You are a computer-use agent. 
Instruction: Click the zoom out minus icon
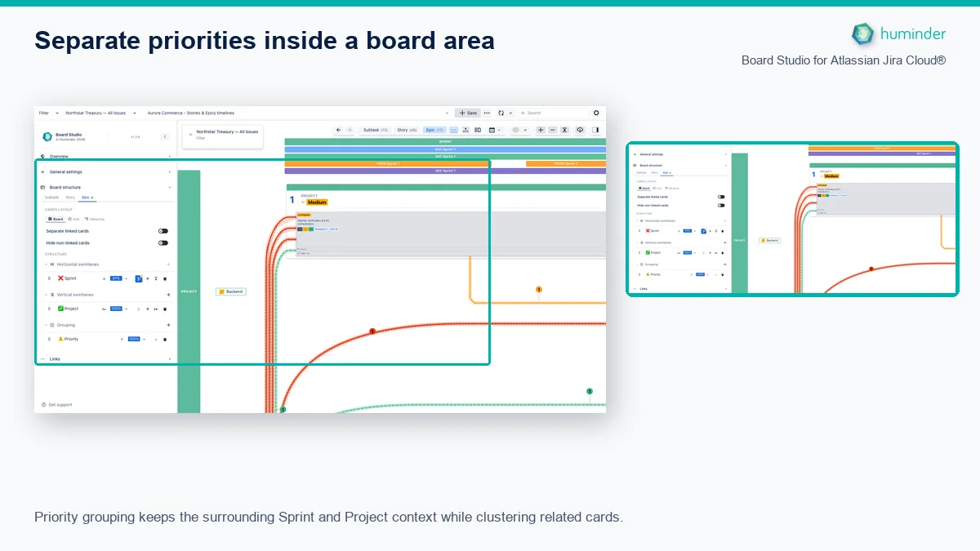(552, 130)
